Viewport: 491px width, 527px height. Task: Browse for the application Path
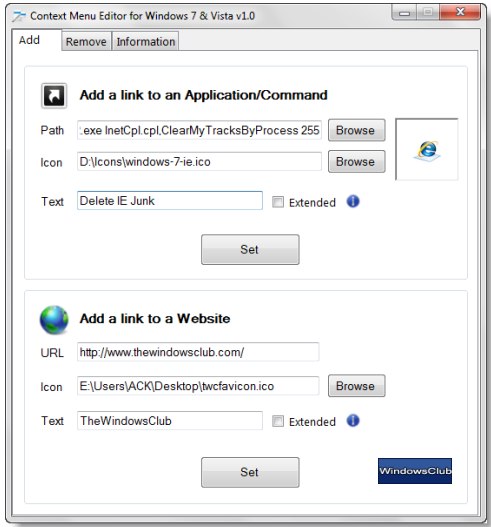point(357,130)
